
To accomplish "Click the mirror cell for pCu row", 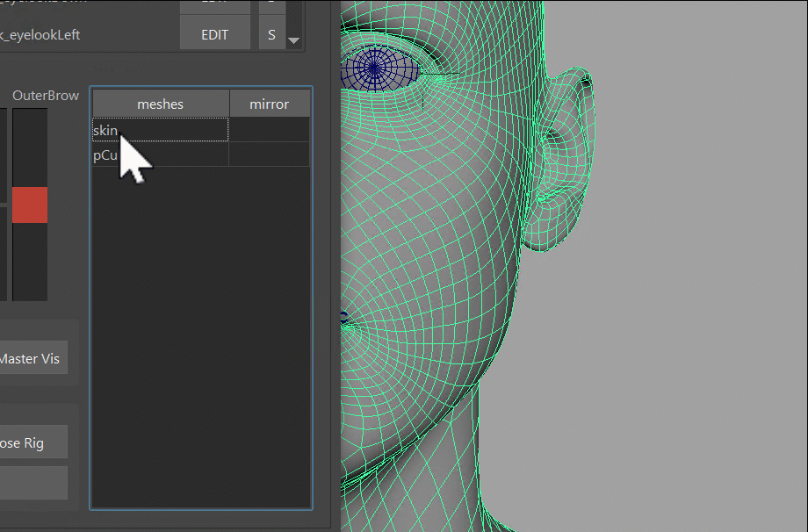I will click(269, 155).
